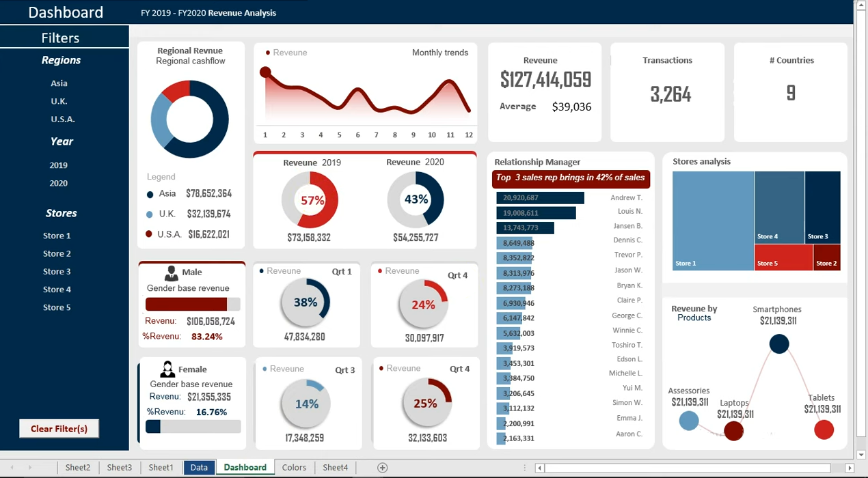This screenshot has width=868, height=478.
Task: Select the U.S.A. region slicer
Action: pos(63,119)
